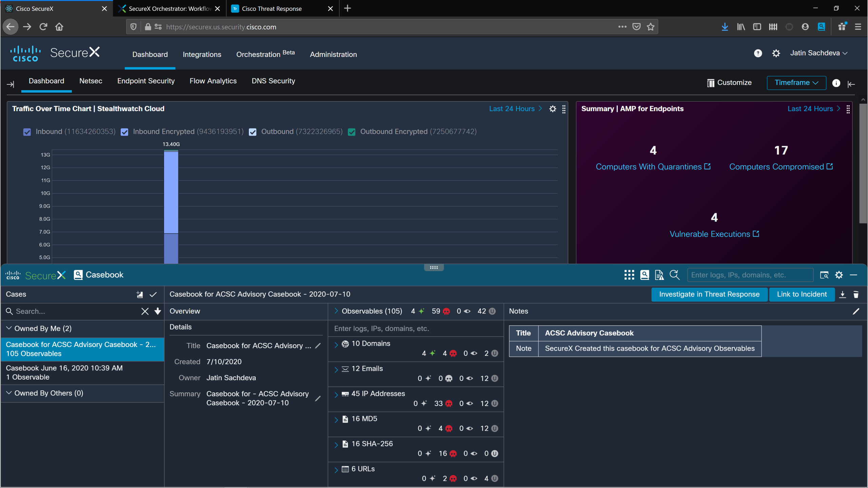The image size is (868, 488).
Task: Expand the 6 URLs observables row
Action: 336,470
